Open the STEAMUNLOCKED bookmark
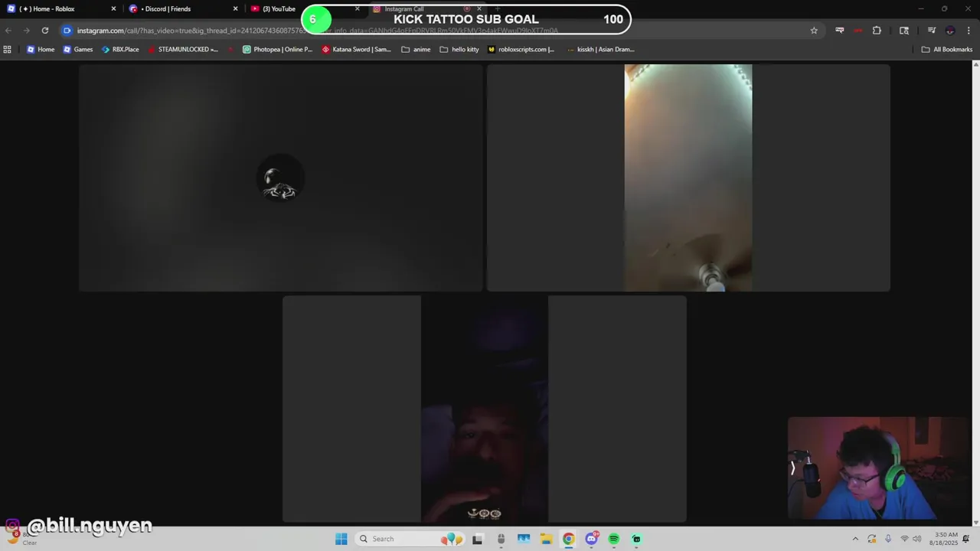This screenshot has width=980, height=551. tap(183, 49)
